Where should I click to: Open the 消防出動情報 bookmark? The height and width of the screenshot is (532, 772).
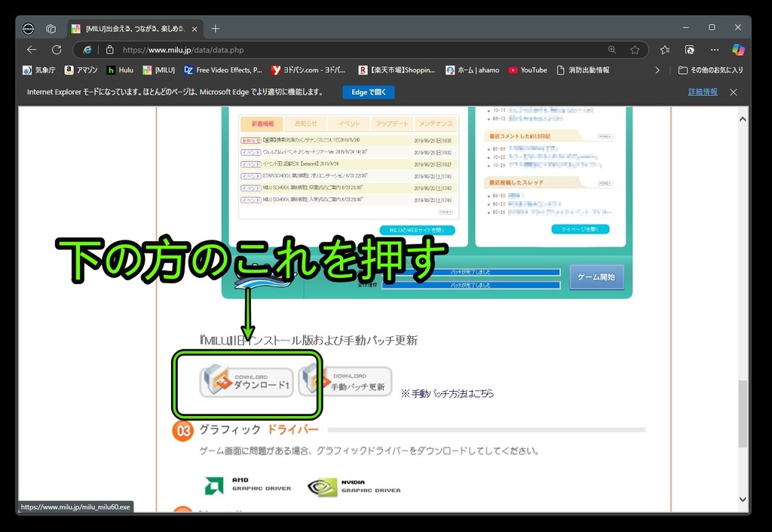[x=583, y=70]
